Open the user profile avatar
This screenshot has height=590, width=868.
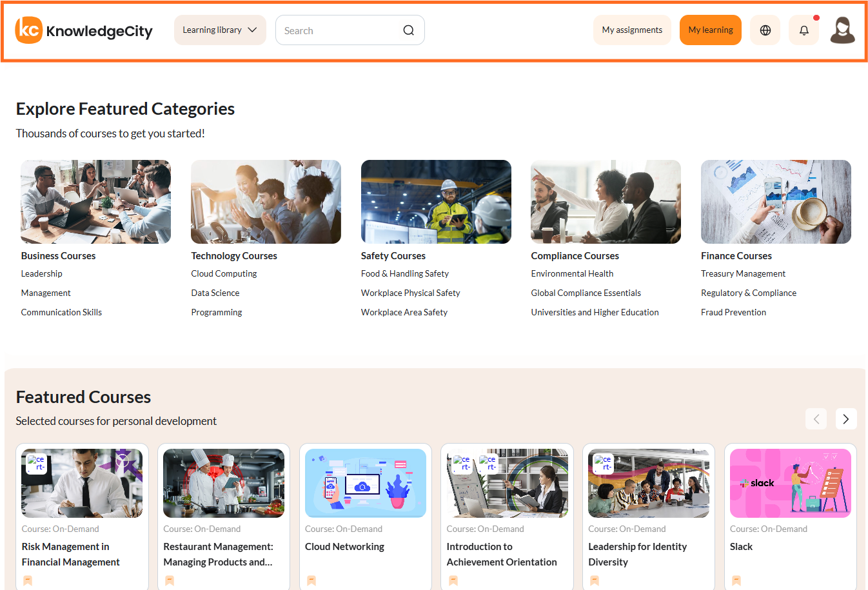click(842, 30)
